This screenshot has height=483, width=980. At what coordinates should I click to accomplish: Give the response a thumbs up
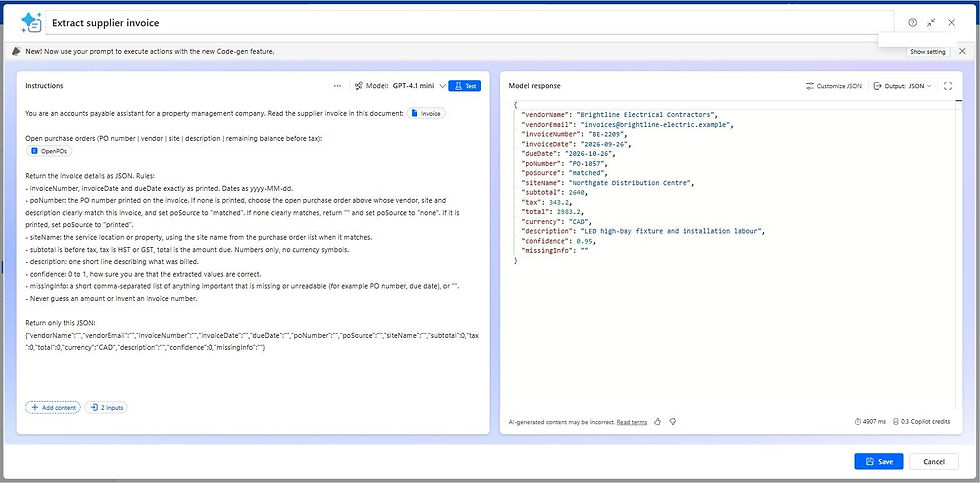pyautogui.click(x=658, y=422)
